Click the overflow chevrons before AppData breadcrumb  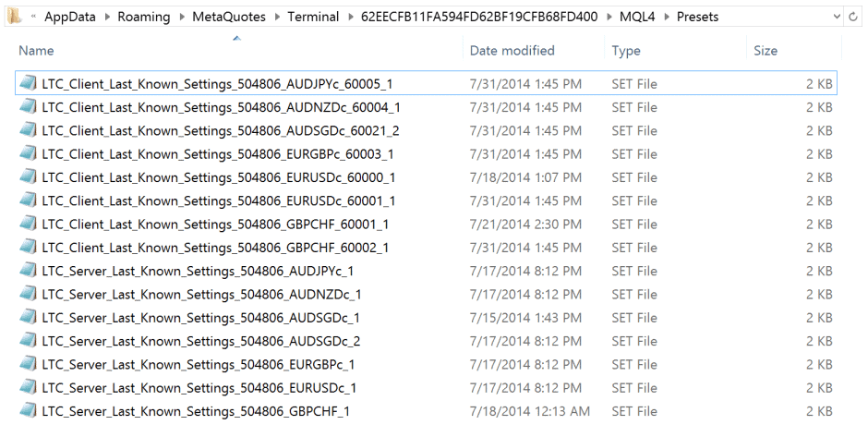(34, 17)
